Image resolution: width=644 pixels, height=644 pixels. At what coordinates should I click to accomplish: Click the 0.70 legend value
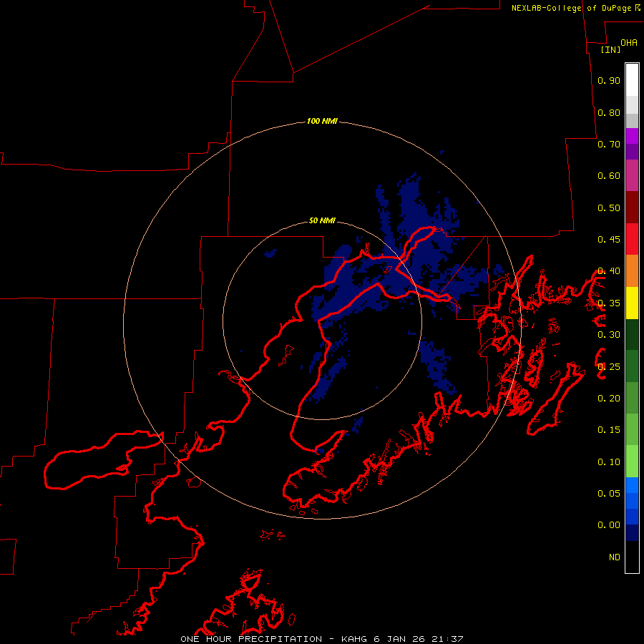coord(609,144)
